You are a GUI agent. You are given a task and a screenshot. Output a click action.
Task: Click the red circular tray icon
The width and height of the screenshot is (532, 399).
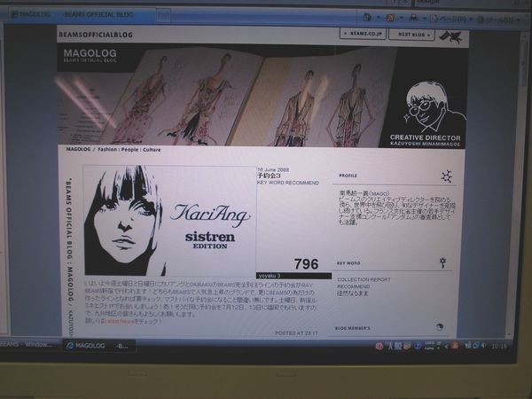(x=379, y=346)
